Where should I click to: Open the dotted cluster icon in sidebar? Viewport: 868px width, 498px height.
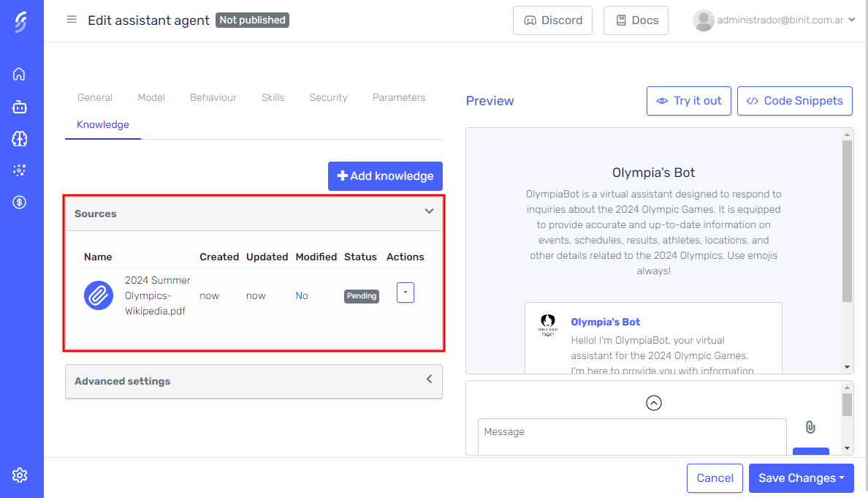tap(20, 170)
